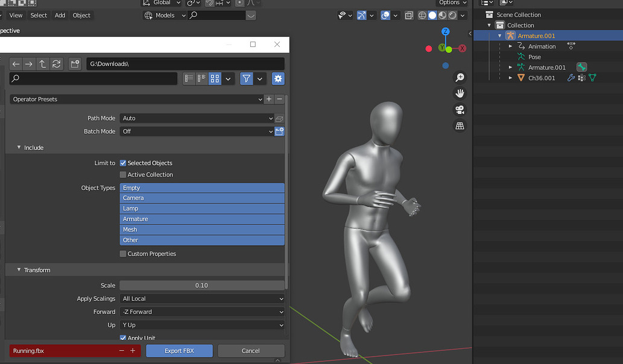Collapse the Collection in outliner
Screen dimensions: 623x364
[489, 25]
